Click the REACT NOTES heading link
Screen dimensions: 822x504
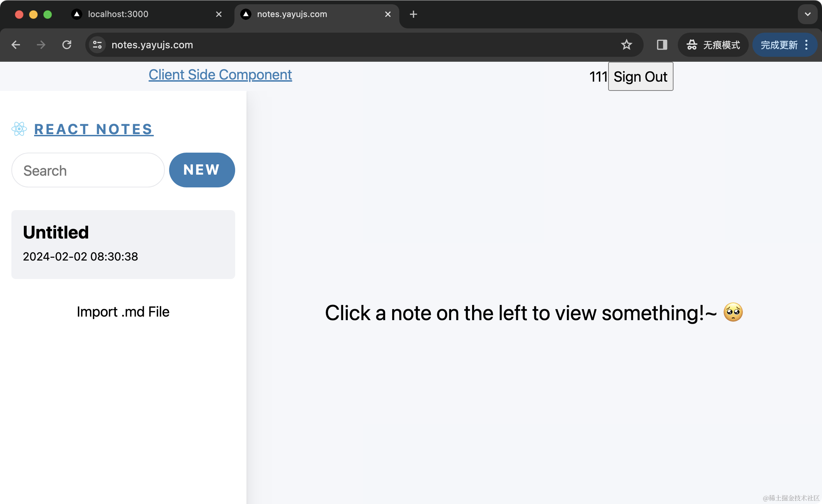[94, 129]
